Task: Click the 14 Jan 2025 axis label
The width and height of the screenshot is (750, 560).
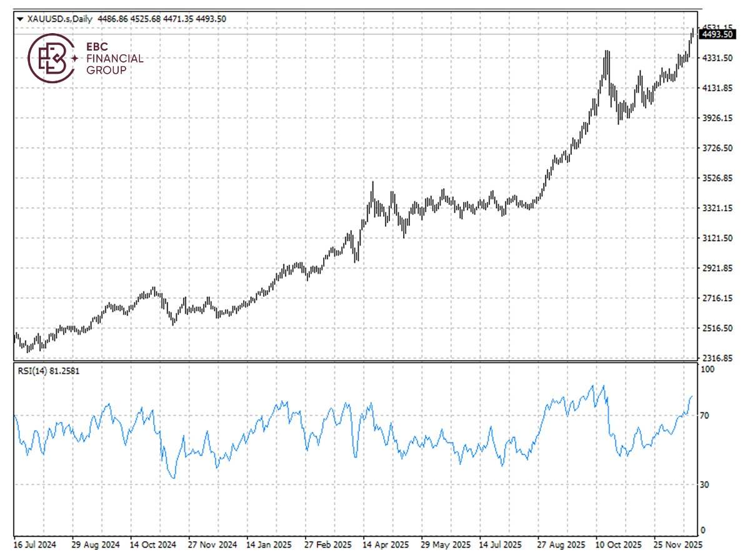Action: [x=267, y=544]
